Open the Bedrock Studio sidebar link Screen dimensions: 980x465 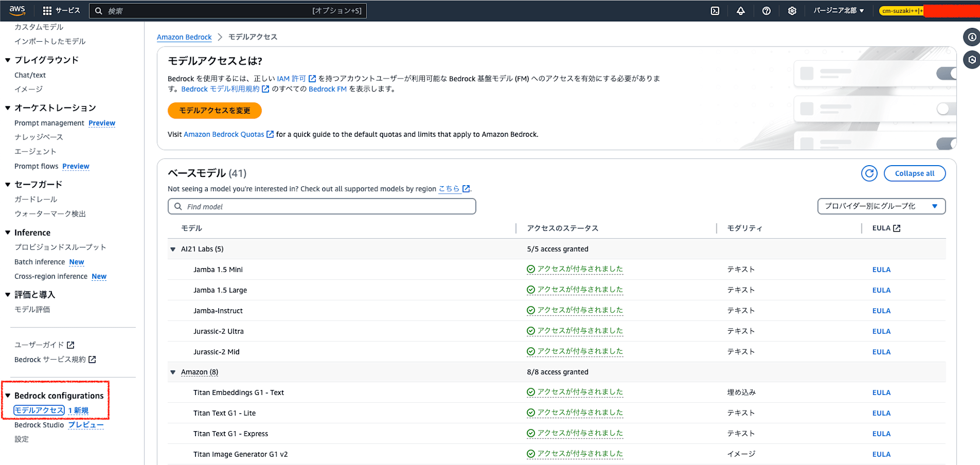(39, 425)
